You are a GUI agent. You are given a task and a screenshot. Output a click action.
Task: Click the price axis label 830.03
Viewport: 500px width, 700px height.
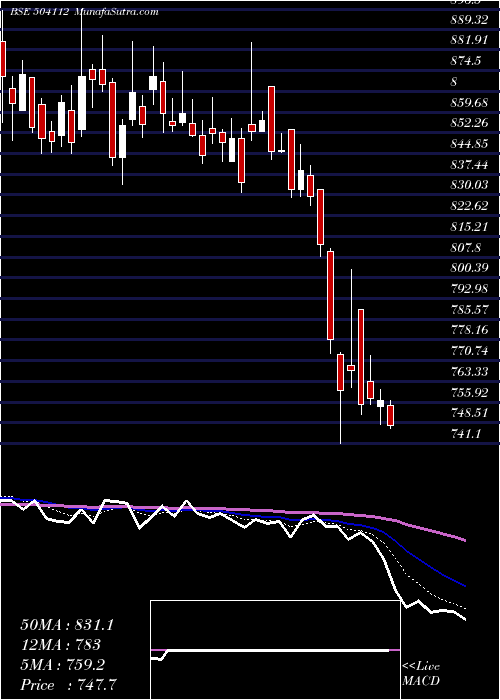click(x=469, y=186)
